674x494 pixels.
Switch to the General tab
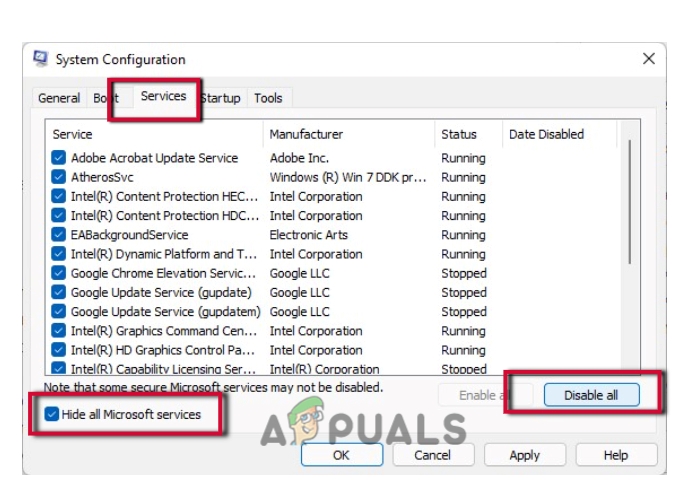pos(59,98)
